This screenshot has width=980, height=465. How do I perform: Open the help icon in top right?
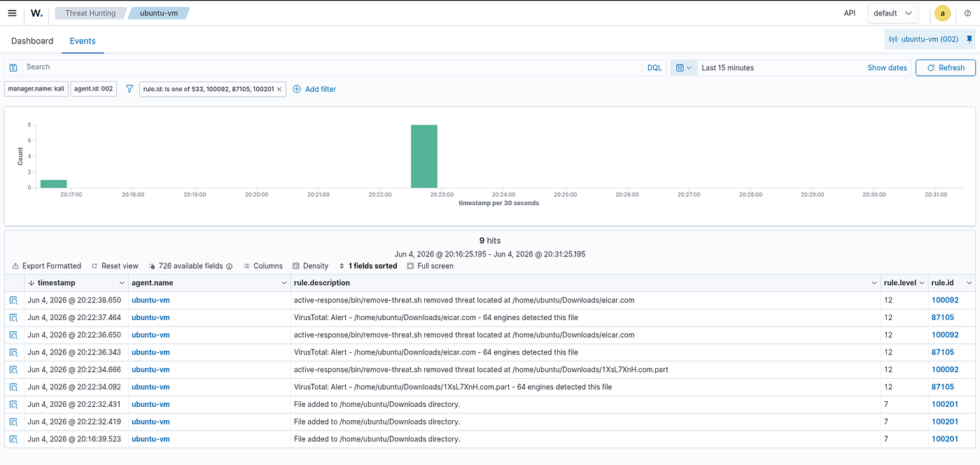pyautogui.click(x=967, y=13)
